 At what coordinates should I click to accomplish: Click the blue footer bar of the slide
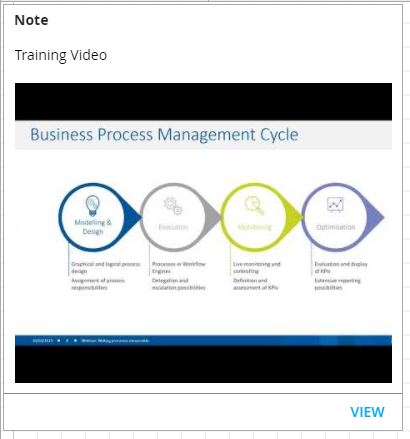[203, 340]
